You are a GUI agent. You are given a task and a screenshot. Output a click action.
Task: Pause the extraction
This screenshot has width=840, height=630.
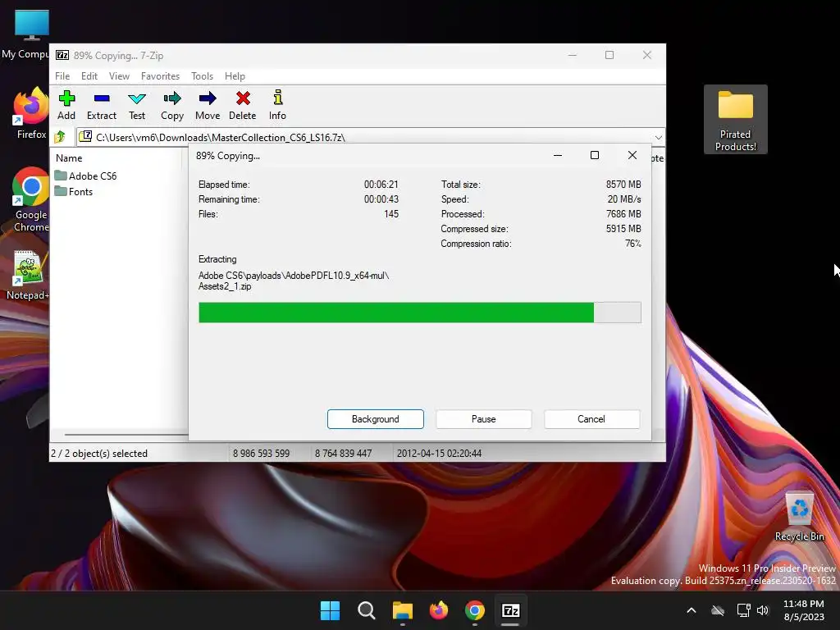(484, 419)
